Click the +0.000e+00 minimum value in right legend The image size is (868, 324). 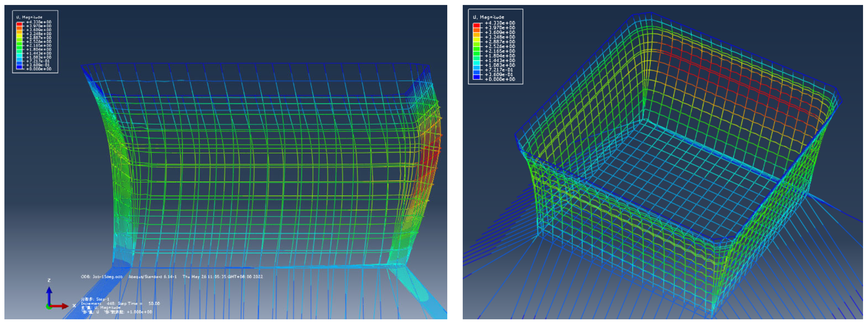(x=500, y=79)
